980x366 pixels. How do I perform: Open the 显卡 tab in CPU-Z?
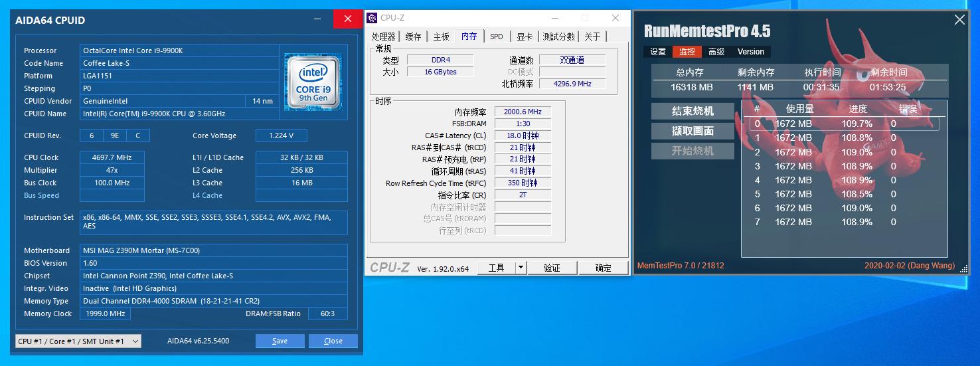pyautogui.click(x=525, y=37)
